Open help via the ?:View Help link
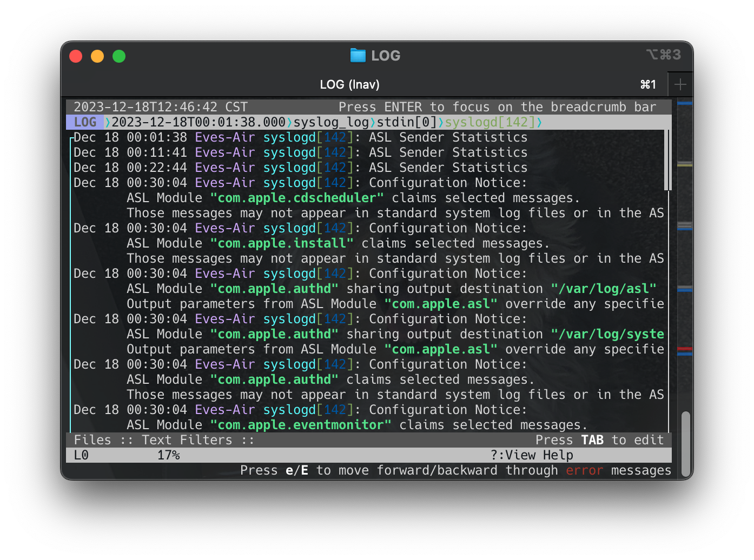The width and height of the screenshot is (754, 560). (x=532, y=455)
